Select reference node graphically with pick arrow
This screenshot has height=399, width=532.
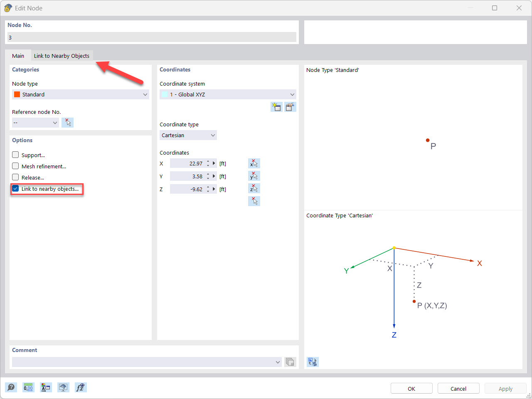pos(67,122)
